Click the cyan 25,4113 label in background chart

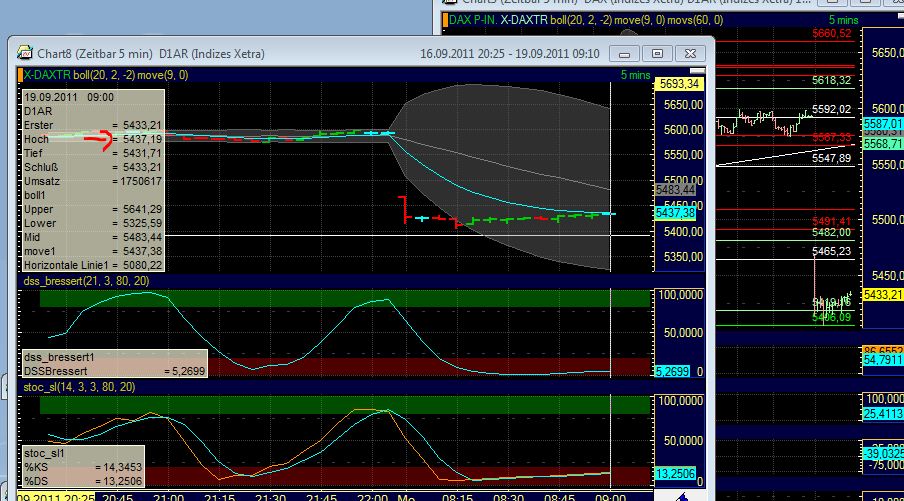pyautogui.click(x=883, y=413)
